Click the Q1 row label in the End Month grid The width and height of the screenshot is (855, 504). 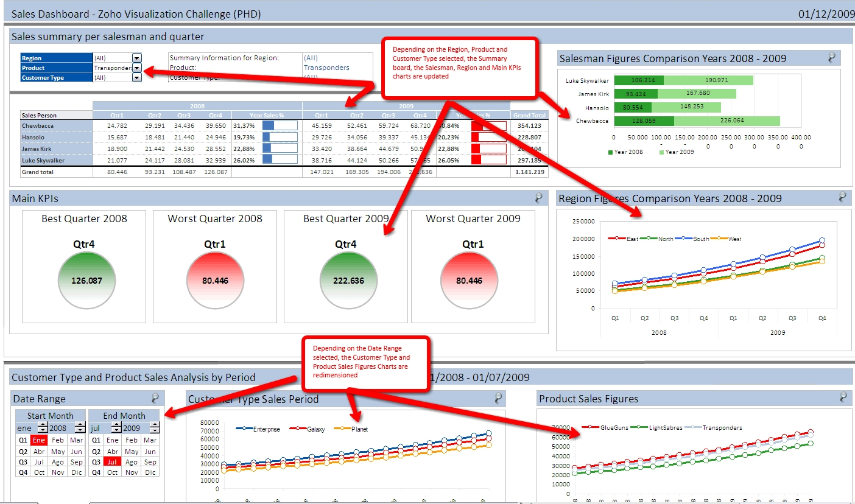(96, 440)
